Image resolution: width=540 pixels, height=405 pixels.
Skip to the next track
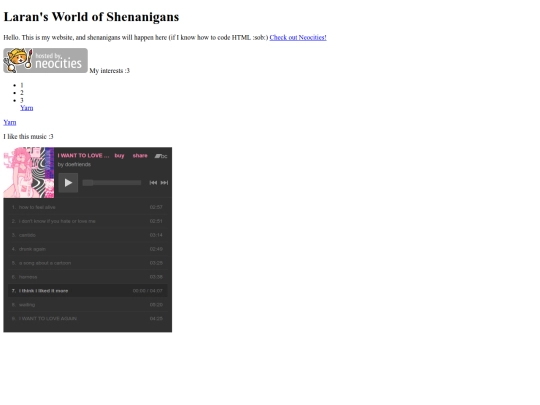click(x=164, y=183)
